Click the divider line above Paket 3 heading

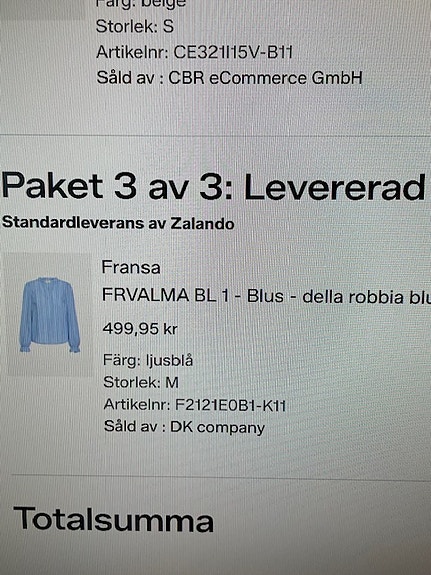pyautogui.click(x=215, y=135)
